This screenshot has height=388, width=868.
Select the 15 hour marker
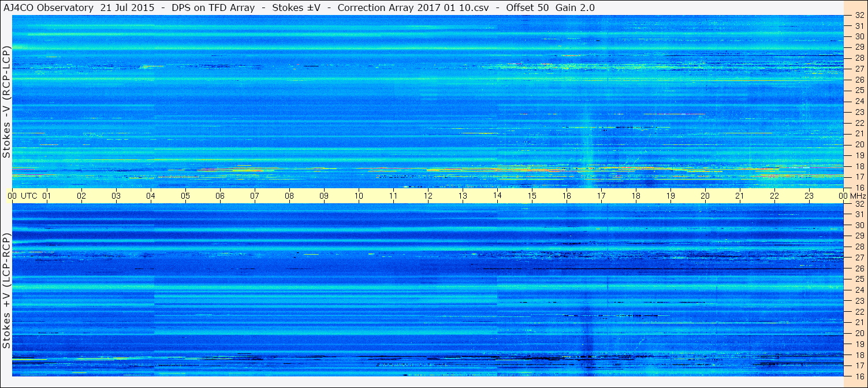tap(532, 196)
